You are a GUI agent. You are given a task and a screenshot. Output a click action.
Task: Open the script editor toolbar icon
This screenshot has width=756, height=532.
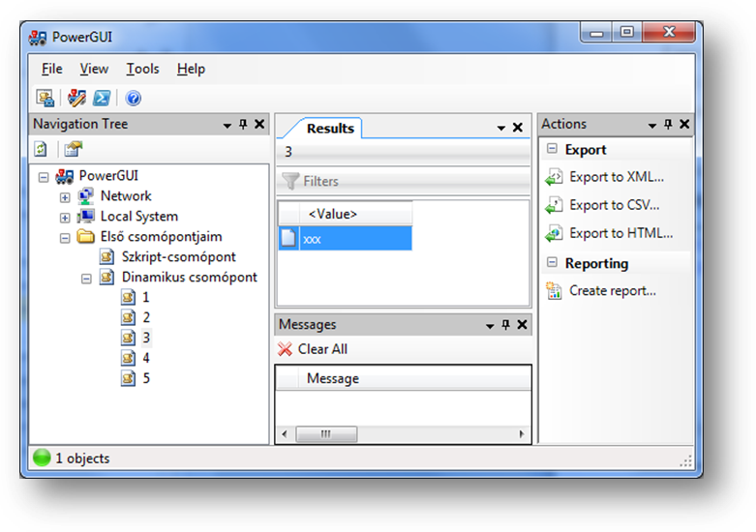click(x=76, y=98)
